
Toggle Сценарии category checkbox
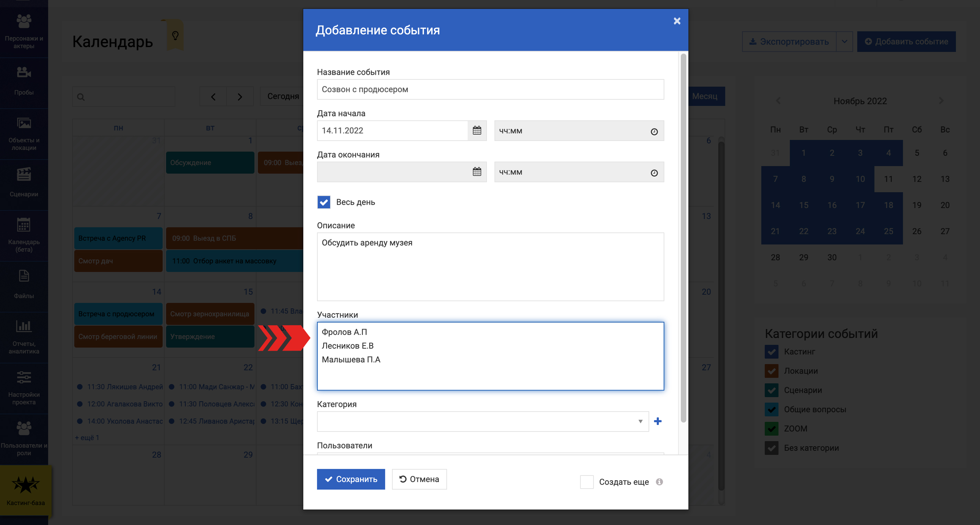pos(771,390)
